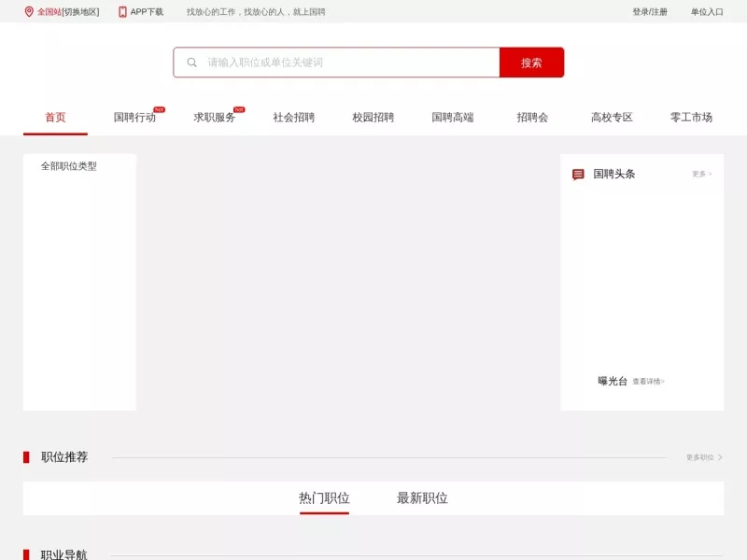The width and height of the screenshot is (747, 560).
Task: Click the 国聘头条 heading text
Action: click(614, 174)
